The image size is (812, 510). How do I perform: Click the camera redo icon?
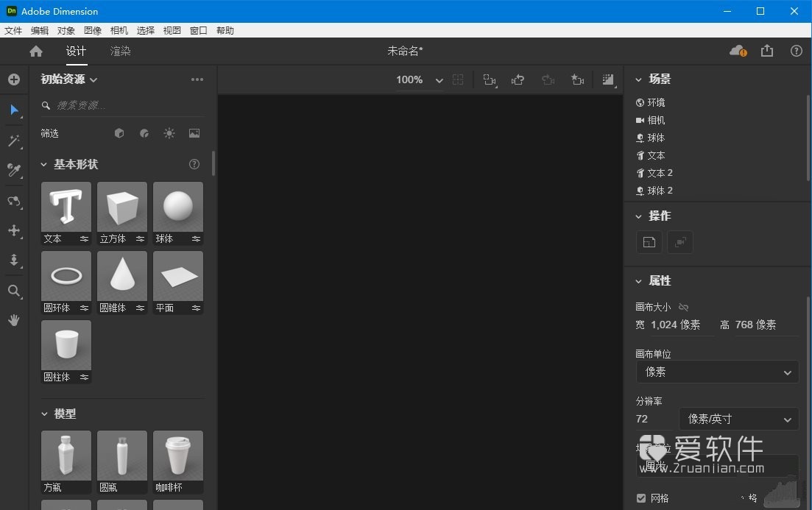tap(548, 79)
